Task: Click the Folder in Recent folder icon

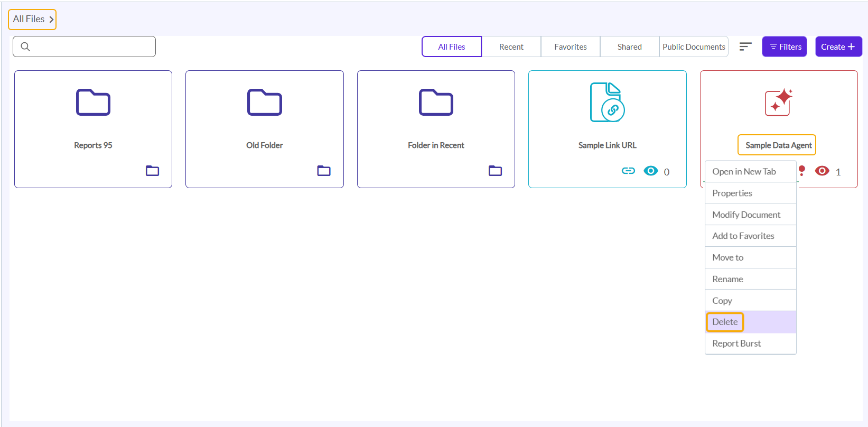Action: (436, 102)
